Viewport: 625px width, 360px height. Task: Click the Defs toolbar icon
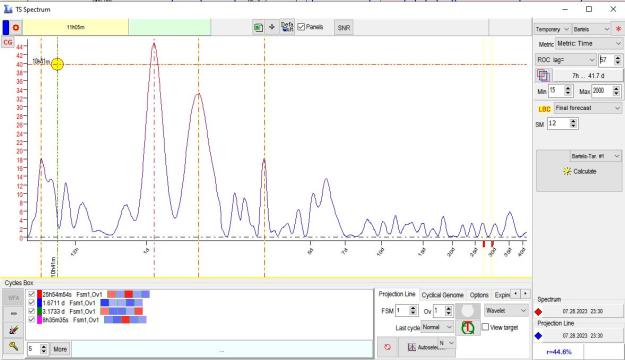click(287, 27)
